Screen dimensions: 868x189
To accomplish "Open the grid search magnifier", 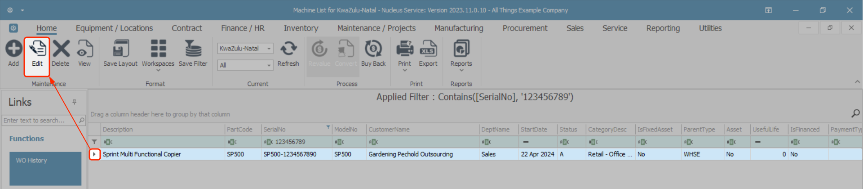I will (x=855, y=113).
